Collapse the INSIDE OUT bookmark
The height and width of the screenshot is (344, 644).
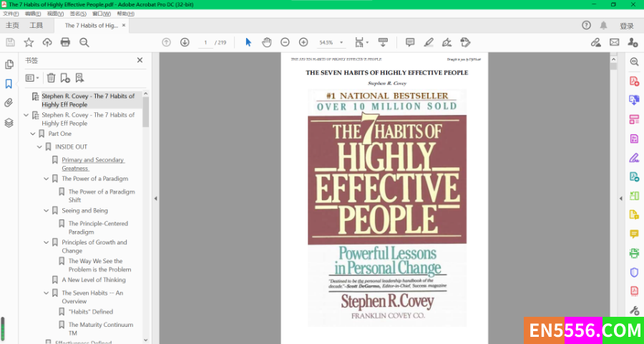(x=39, y=147)
